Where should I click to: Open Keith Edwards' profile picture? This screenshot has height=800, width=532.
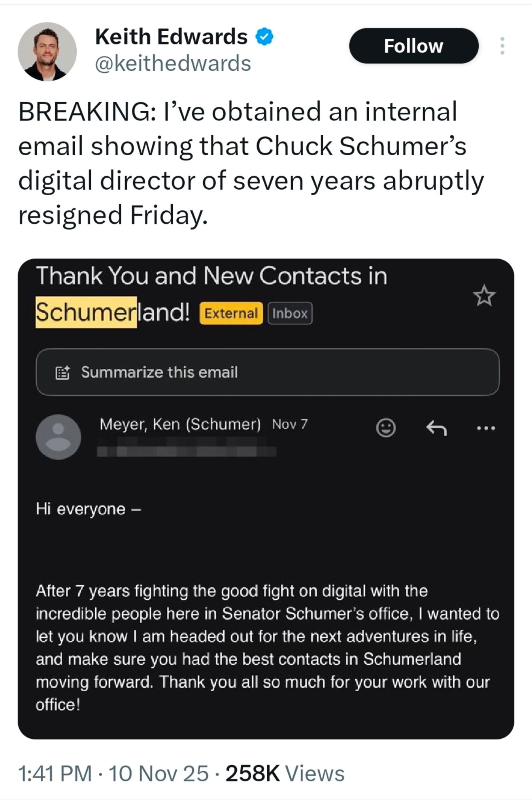coord(47,52)
